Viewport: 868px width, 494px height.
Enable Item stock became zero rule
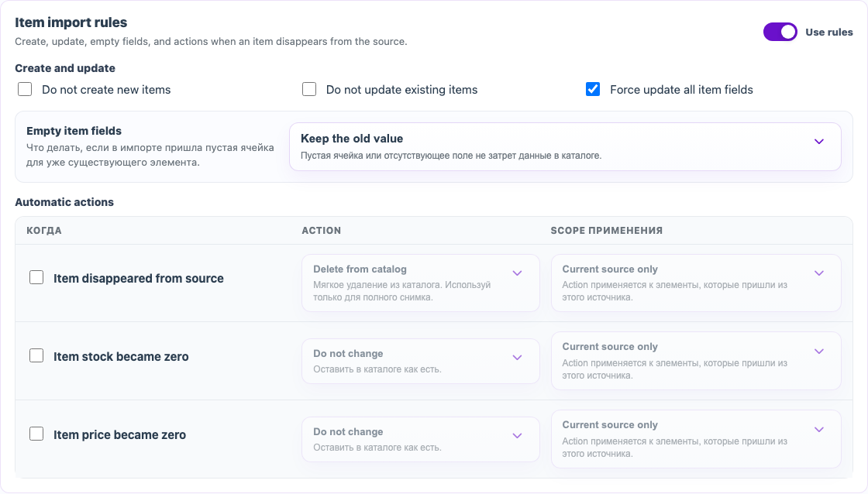pos(36,355)
